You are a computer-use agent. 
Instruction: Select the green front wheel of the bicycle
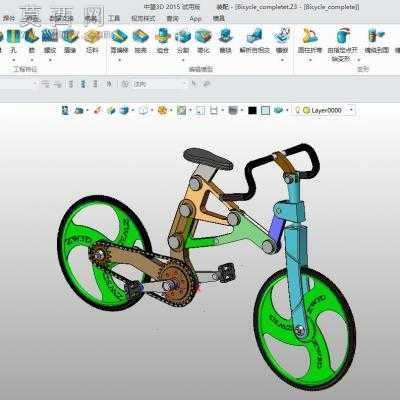coord(305,328)
